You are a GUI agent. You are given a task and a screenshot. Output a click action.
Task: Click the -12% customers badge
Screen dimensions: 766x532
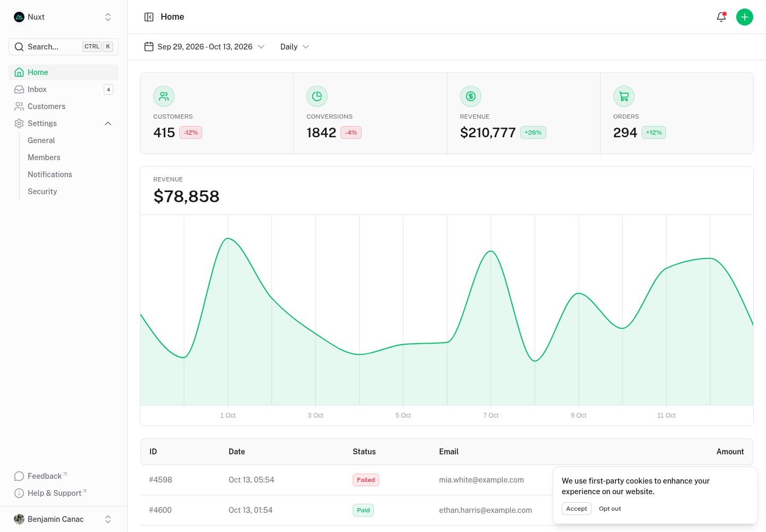[191, 132]
